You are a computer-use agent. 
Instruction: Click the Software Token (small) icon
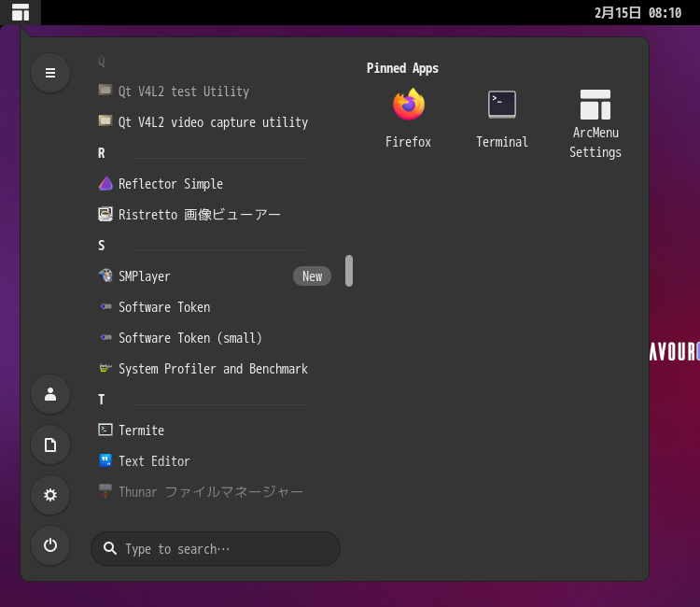click(105, 337)
